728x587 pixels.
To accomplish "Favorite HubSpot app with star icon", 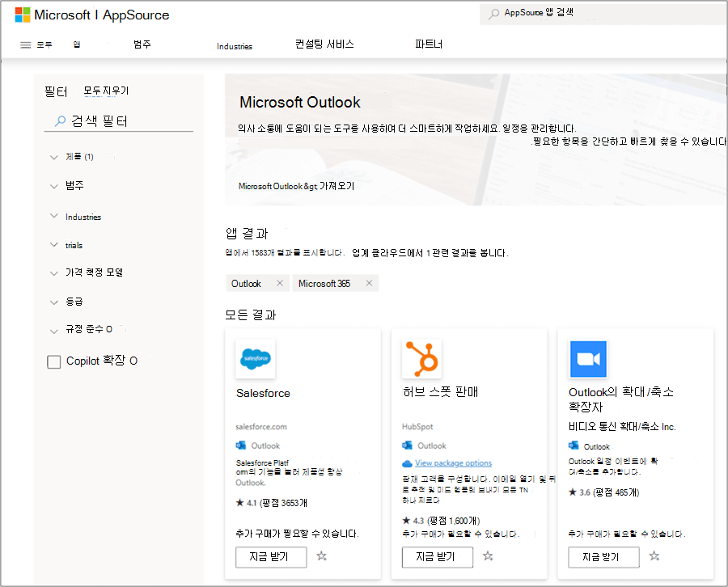I will (x=488, y=556).
